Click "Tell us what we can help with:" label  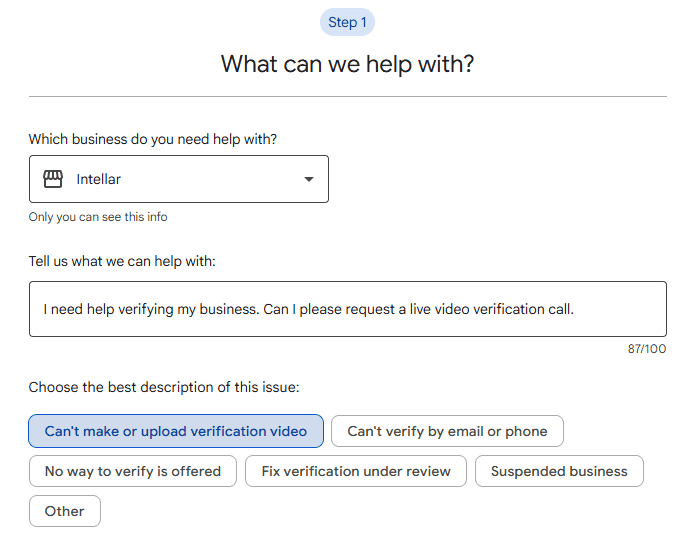pyautogui.click(x=122, y=261)
